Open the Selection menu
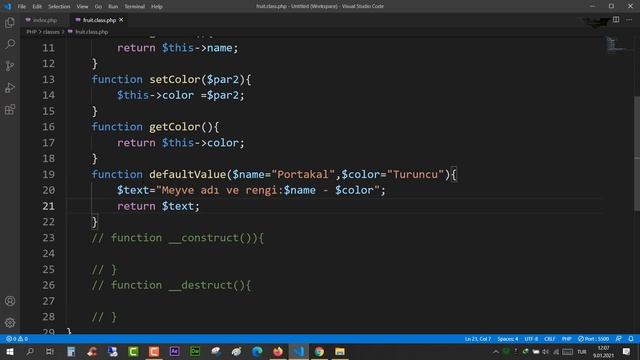 [x=59, y=6]
